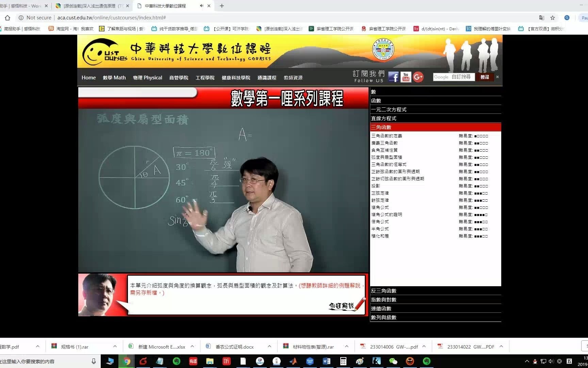Open the 物理 Physical menu
The width and height of the screenshot is (588, 368).
tap(147, 77)
